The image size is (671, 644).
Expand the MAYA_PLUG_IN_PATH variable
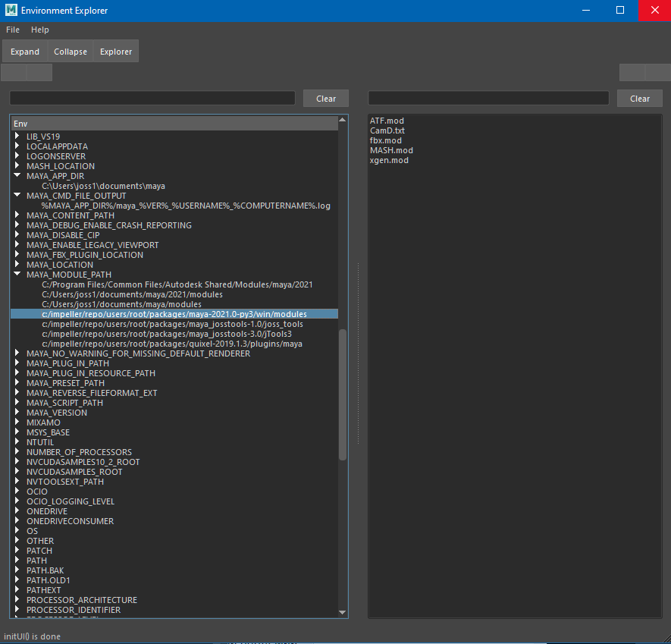click(17, 363)
